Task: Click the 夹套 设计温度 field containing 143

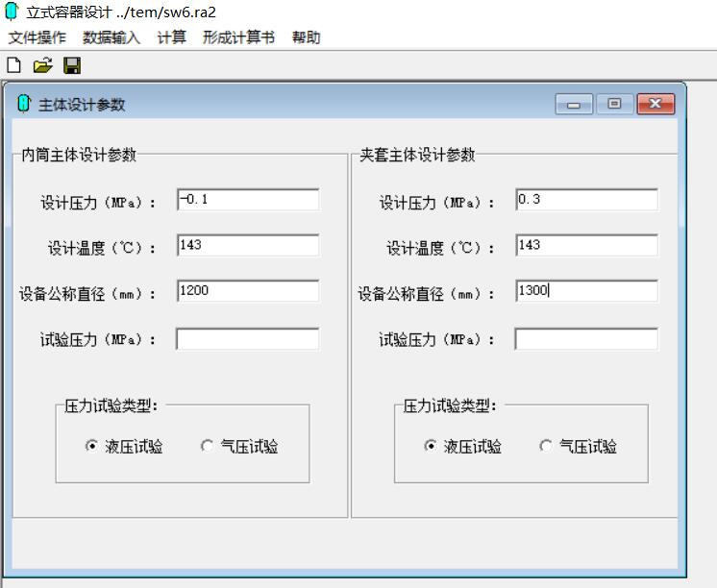Action: 586,246
